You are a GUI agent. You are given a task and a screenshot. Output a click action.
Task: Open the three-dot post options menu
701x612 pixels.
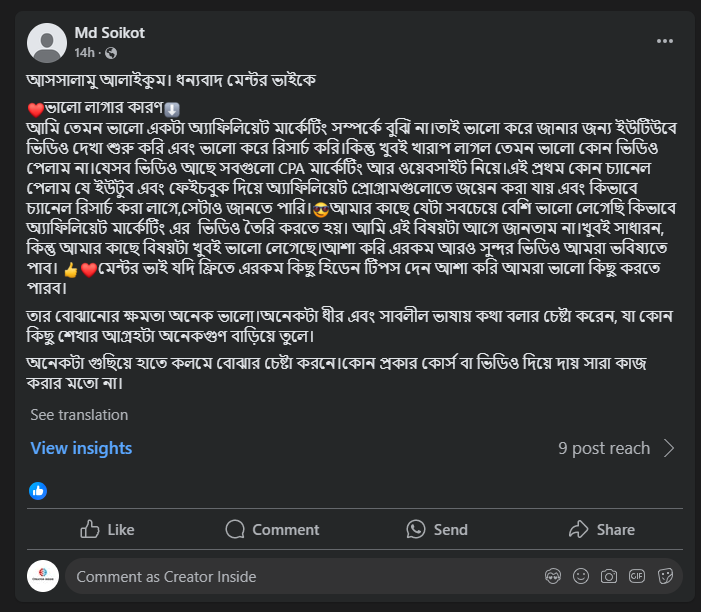[665, 41]
